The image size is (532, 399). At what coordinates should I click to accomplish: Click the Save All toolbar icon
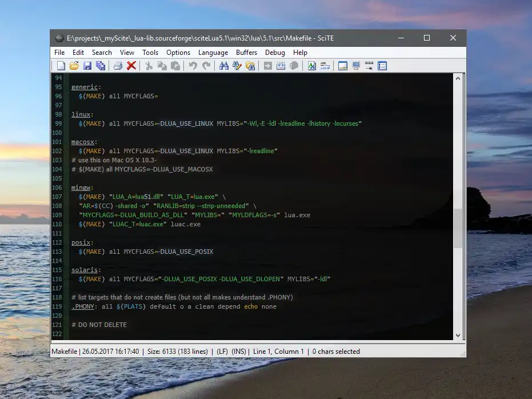[x=101, y=66]
